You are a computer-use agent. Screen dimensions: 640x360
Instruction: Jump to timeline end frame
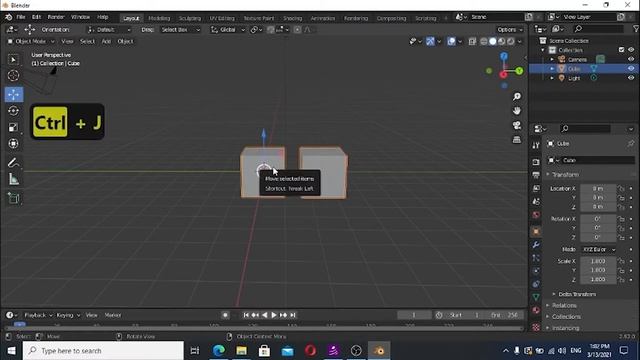293,315
